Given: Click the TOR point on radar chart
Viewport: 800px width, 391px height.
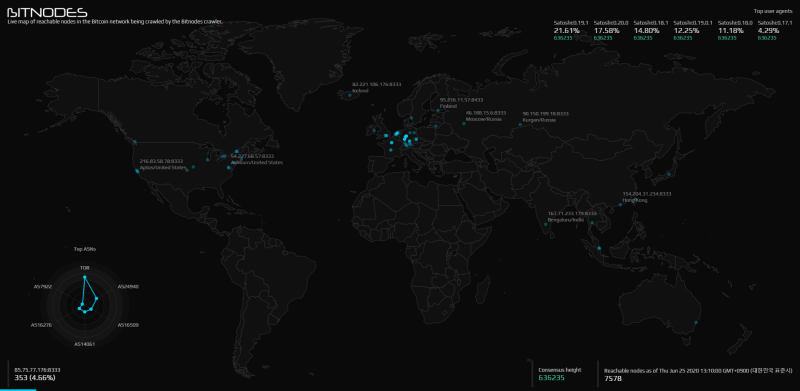Looking at the screenshot, I should [85, 277].
